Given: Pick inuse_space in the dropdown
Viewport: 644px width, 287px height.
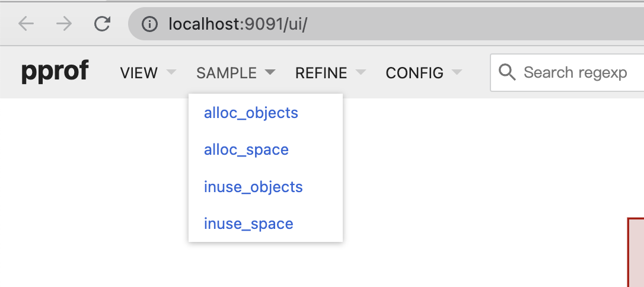Looking at the screenshot, I should 248,224.
